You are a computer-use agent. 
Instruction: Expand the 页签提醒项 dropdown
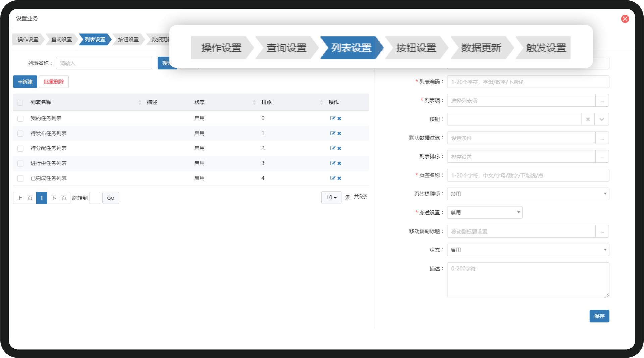[528, 194]
